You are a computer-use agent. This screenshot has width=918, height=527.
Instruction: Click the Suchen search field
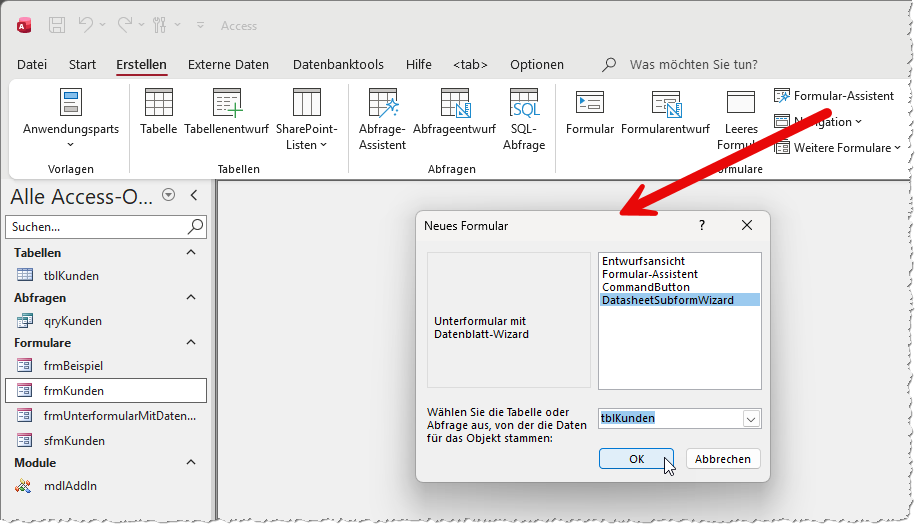pyautogui.click(x=96, y=227)
